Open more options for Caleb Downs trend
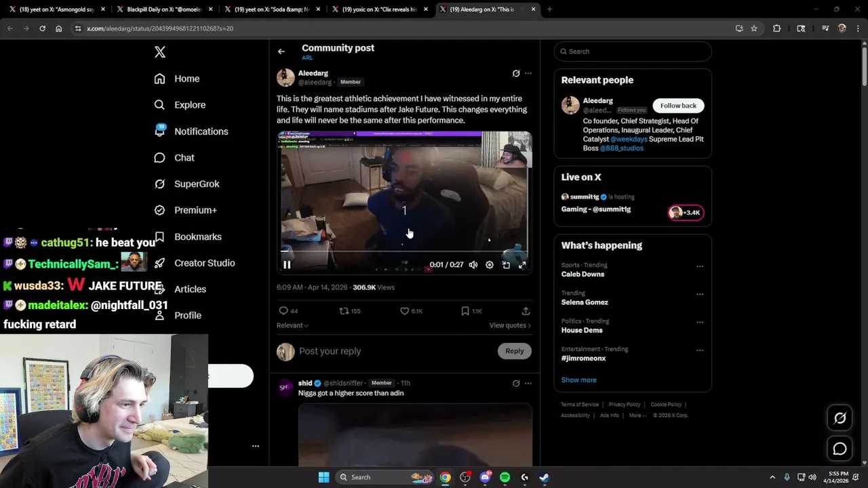The height and width of the screenshot is (488, 868). click(x=700, y=266)
